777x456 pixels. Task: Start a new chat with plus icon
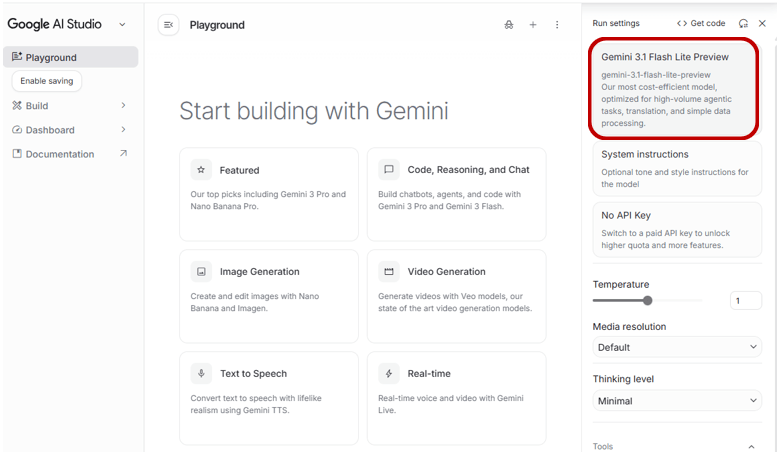(x=533, y=25)
